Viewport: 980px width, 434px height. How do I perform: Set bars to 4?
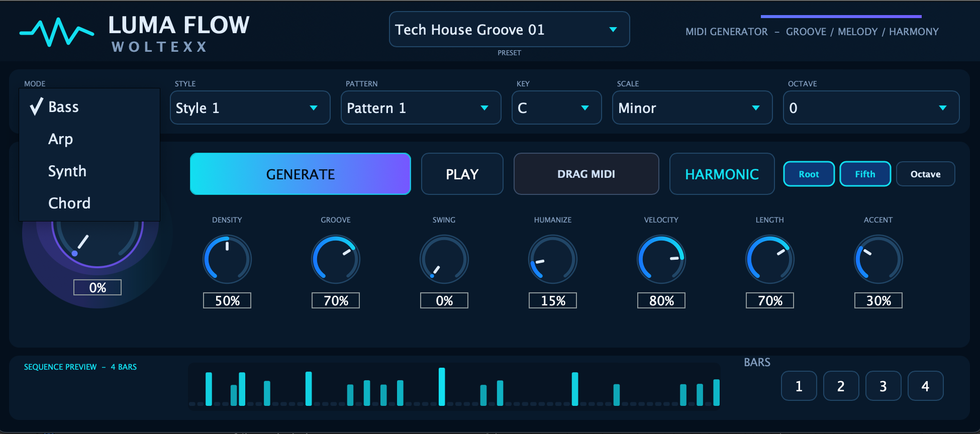(926, 386)
